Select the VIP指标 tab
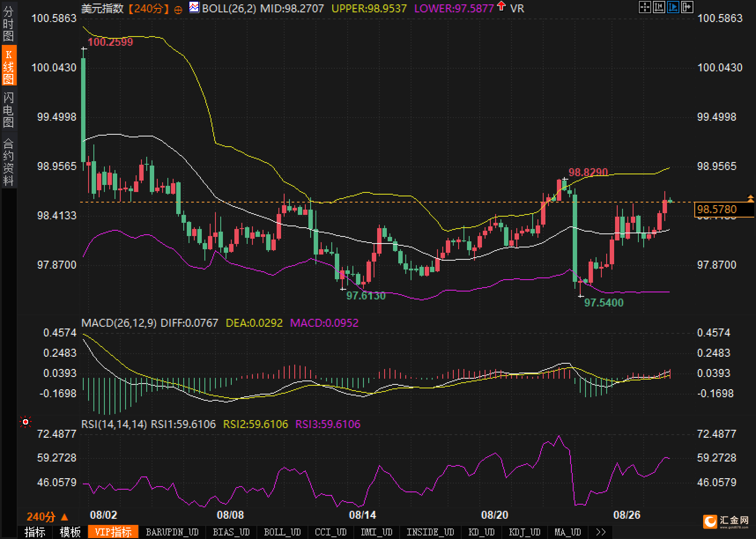 (113, 532)
